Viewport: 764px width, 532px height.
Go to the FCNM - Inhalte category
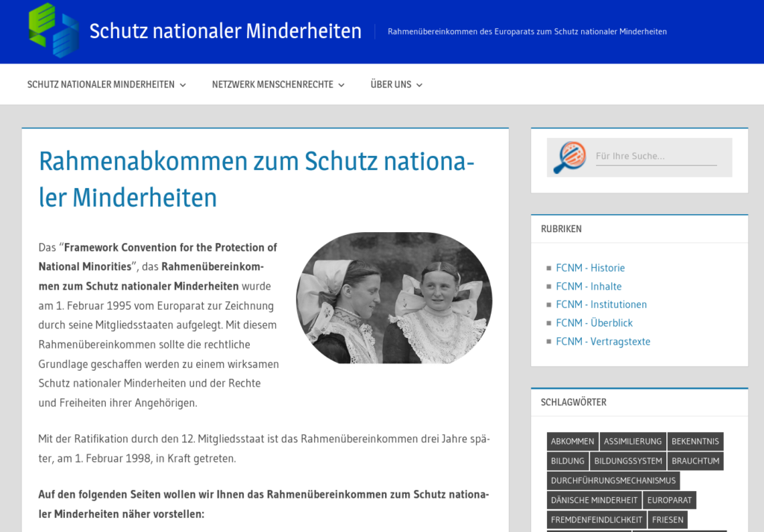pos(588,287)
